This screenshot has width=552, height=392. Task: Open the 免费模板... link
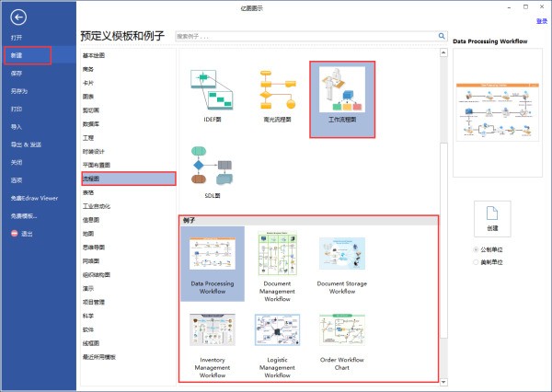(x=24, y=215)
